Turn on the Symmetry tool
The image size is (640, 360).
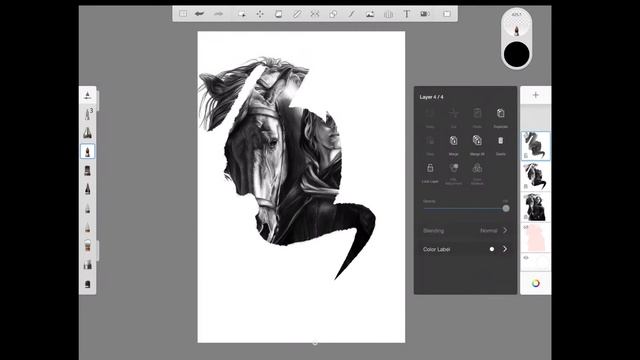[x=315, y=14]
